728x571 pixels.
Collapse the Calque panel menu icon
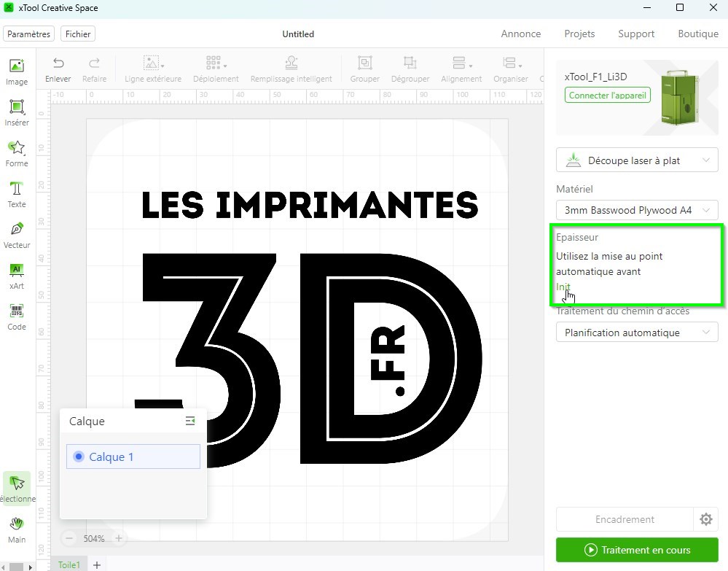click(190, 421)
